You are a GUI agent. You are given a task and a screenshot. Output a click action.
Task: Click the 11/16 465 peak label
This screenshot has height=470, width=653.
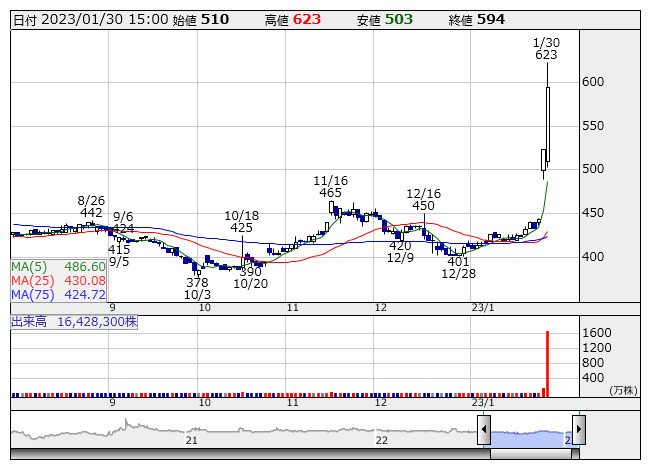click(x=331, y=187)
